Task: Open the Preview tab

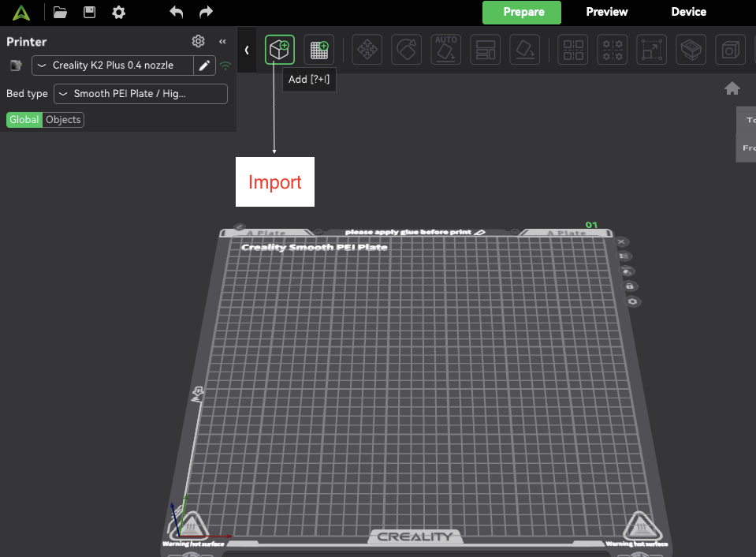Action: coord(606,12)
